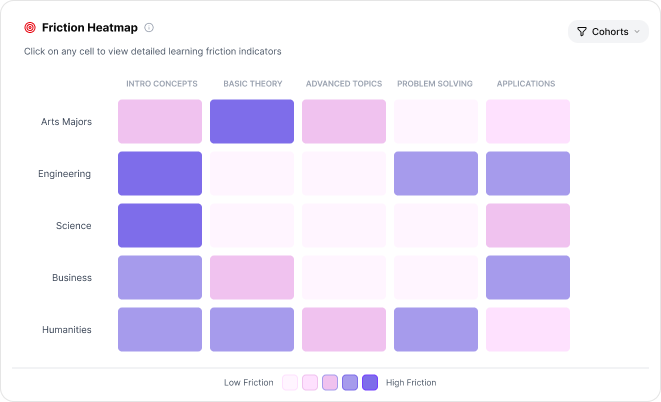Select the Arts Majors row label
The height and width of the screenshot is (402, 661).
point(66,122)
